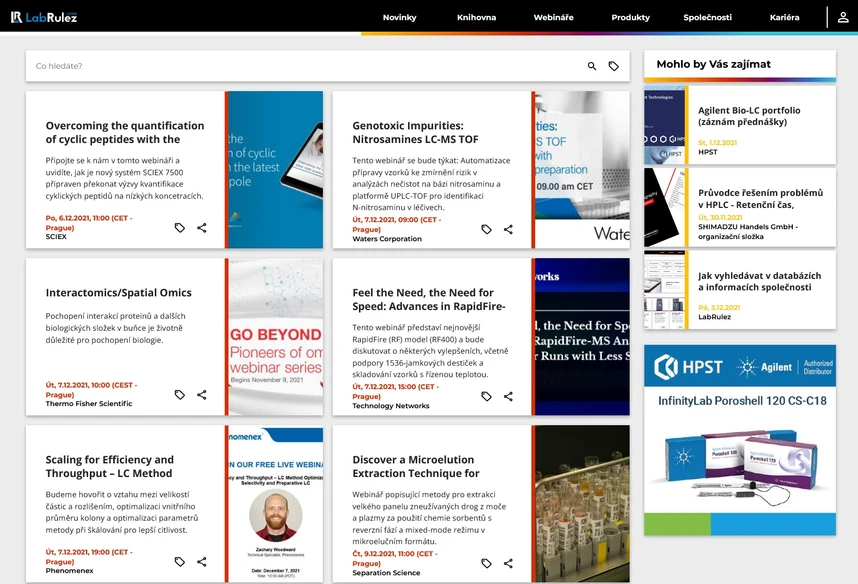This screenshot has width=858, height=584.
Task: Click the 'GO BEYOND' Thermo Fisher thumbnail
Action: (276, 337)
